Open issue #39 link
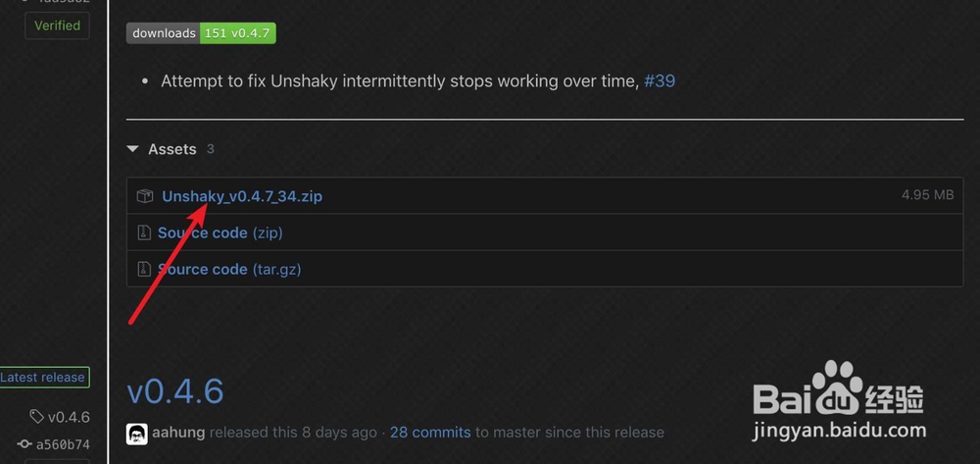This screenshot has height=464, width=980. pos(660,80)
